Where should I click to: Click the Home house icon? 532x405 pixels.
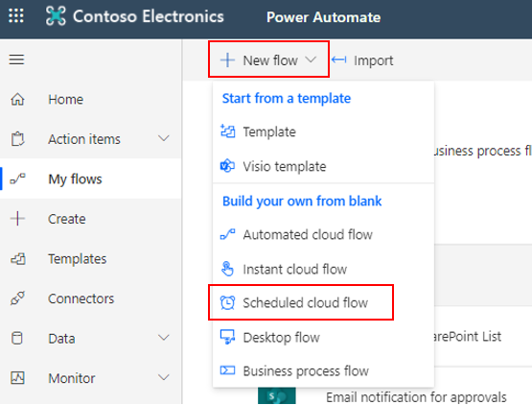tap(17, 99)
